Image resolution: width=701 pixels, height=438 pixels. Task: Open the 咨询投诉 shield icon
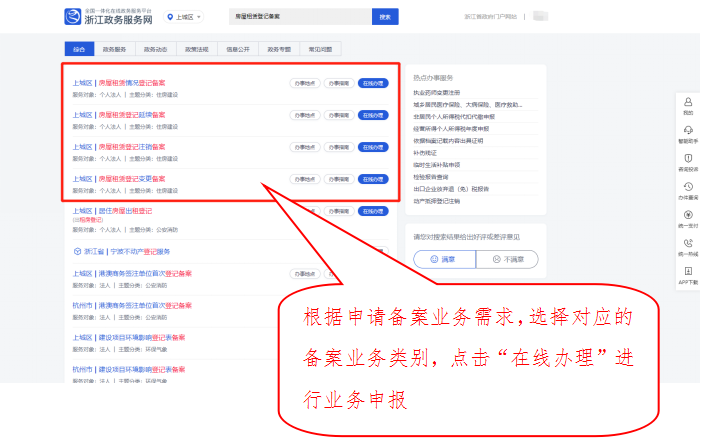tap(688, 158)
